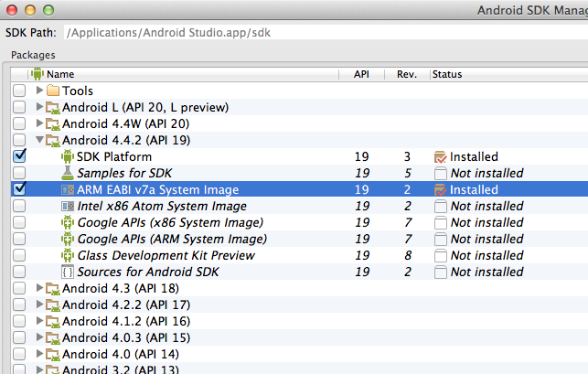Image resolution: width=588 pixels, height=374 pixels.
Task: Click the Tools folder icon
Action: point(53,91)
